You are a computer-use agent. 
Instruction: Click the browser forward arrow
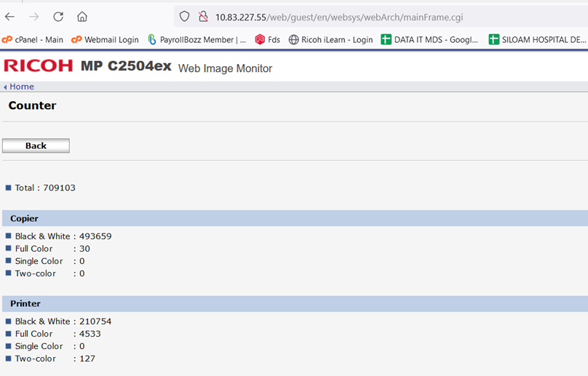point(34,17)
